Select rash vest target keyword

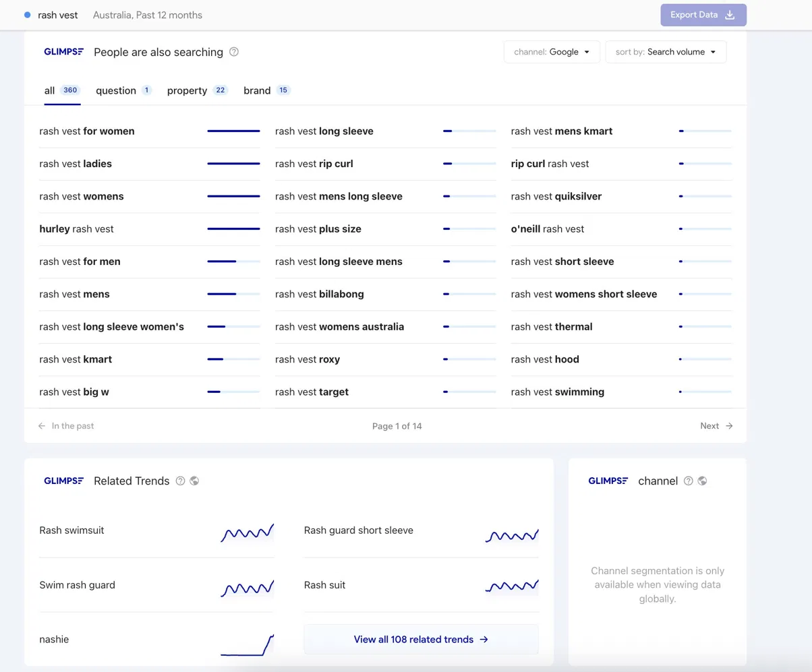(x=312, y=392)
